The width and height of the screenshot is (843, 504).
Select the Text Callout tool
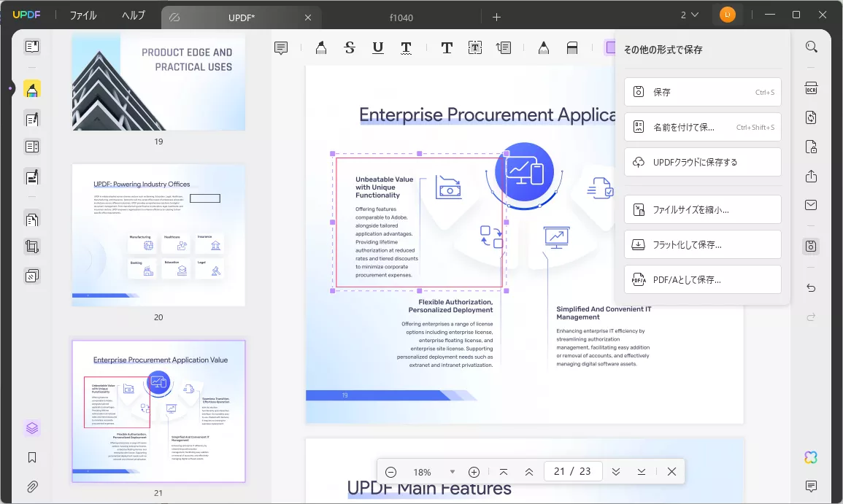(504, 48)
